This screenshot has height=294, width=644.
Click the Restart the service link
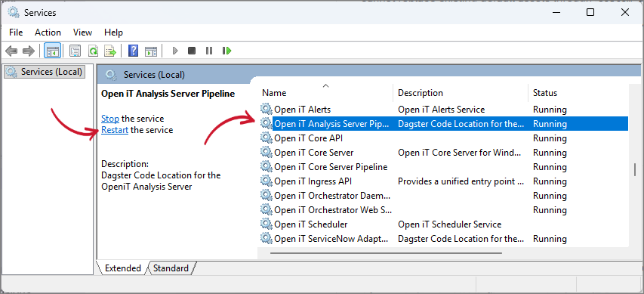coord(115,130)
